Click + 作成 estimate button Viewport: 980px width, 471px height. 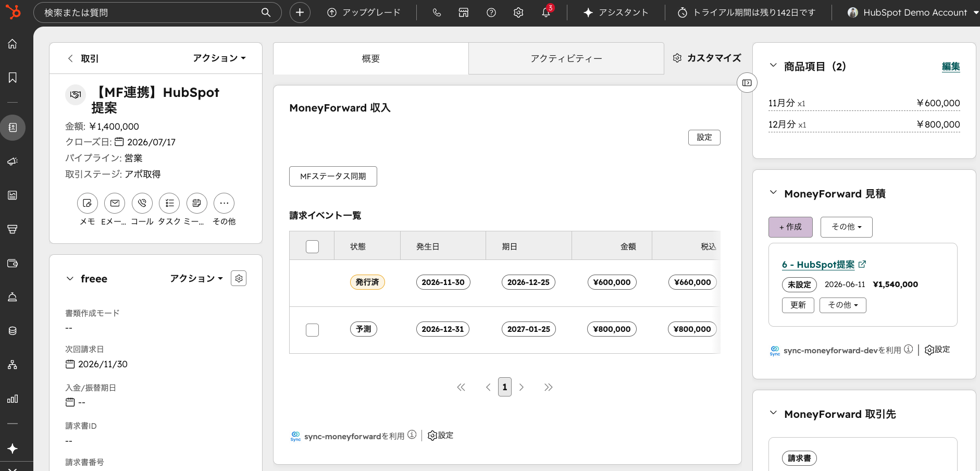coord(790,227)
